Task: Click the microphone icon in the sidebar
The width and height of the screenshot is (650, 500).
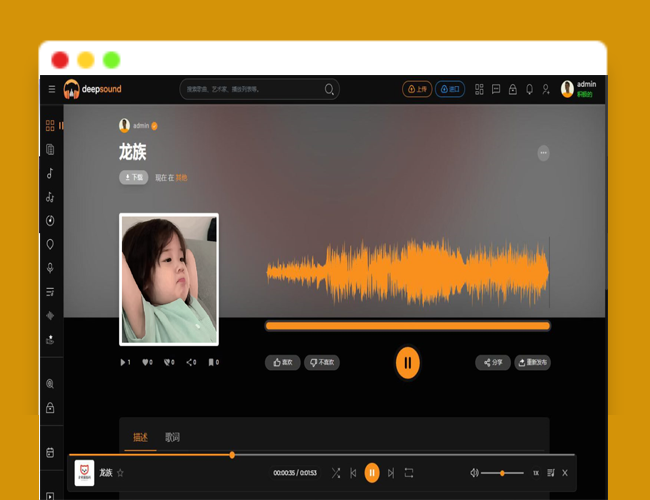Action: [50, 268]
